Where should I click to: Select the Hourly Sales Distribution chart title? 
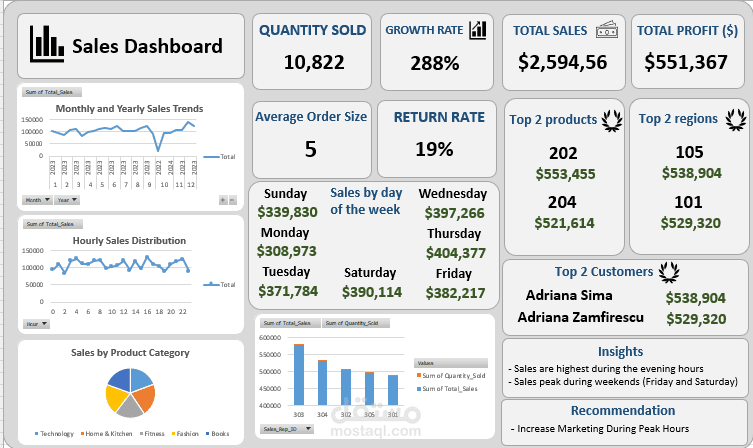point(129,241)
